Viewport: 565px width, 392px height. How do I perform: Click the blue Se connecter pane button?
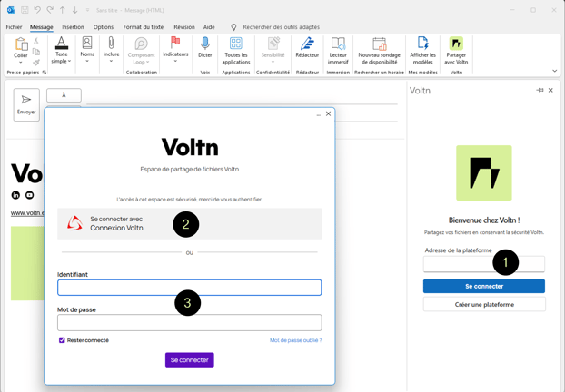[x=484, y=286]
